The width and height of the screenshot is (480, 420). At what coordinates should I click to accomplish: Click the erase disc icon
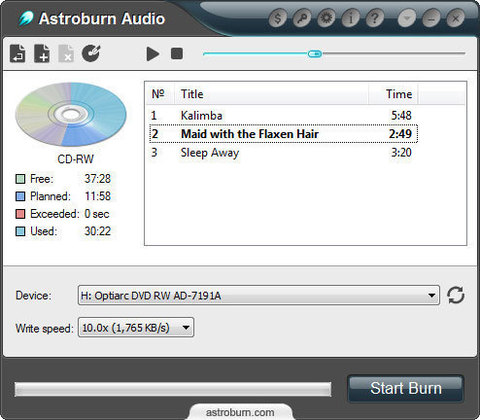tap(91, 53)
